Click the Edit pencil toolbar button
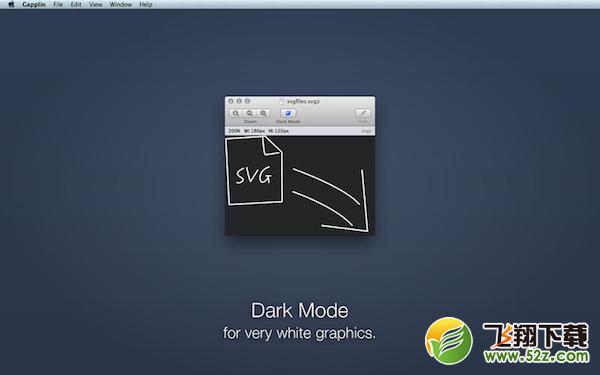The width and height of the screenshot is (600, 375). coord(363,113)
